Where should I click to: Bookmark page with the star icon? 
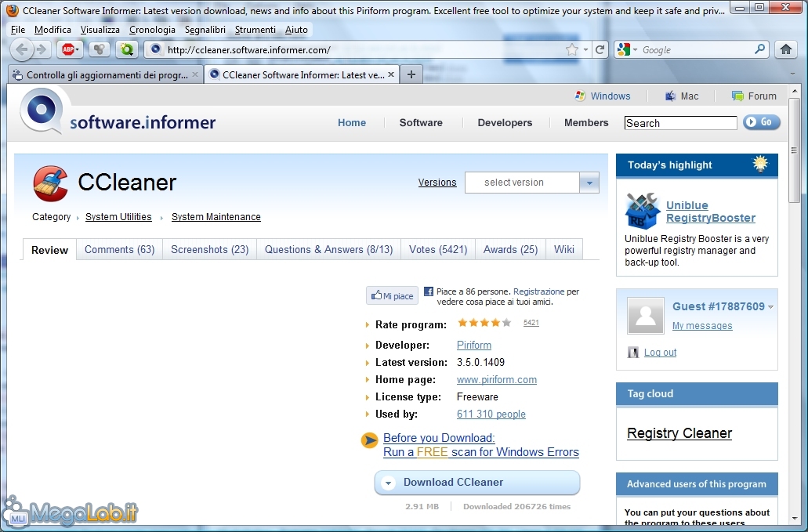point(571,49)
